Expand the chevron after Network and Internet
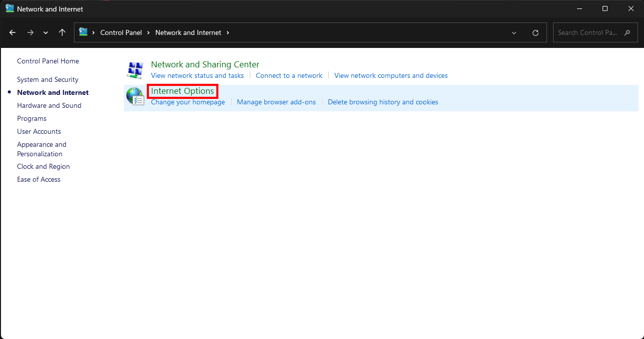Screen dimensions: 644x339 click(228, 32)
